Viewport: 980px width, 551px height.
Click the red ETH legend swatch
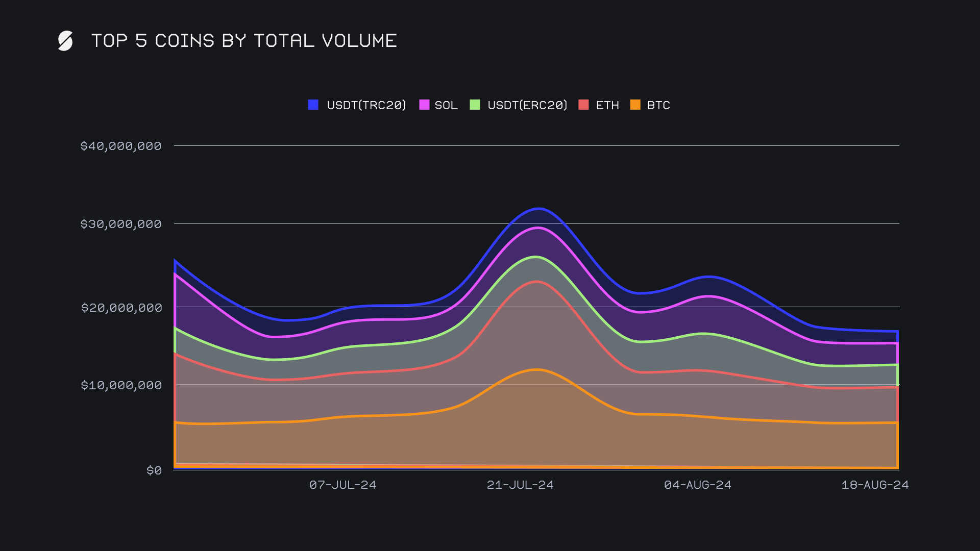tap(583, 105)
